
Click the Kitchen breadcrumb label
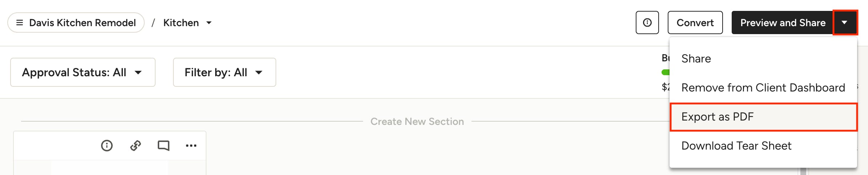click(x=181, y=23)
